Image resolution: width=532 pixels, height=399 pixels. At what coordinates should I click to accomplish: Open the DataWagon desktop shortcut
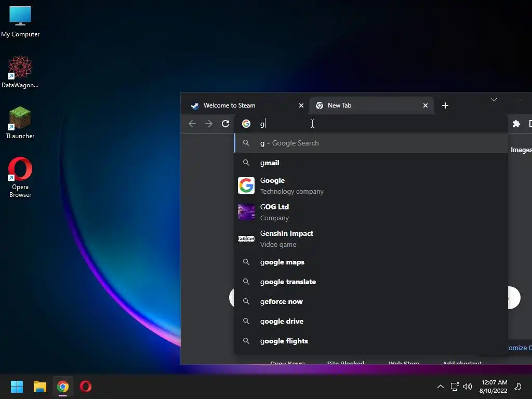click(x=20, y=72)
